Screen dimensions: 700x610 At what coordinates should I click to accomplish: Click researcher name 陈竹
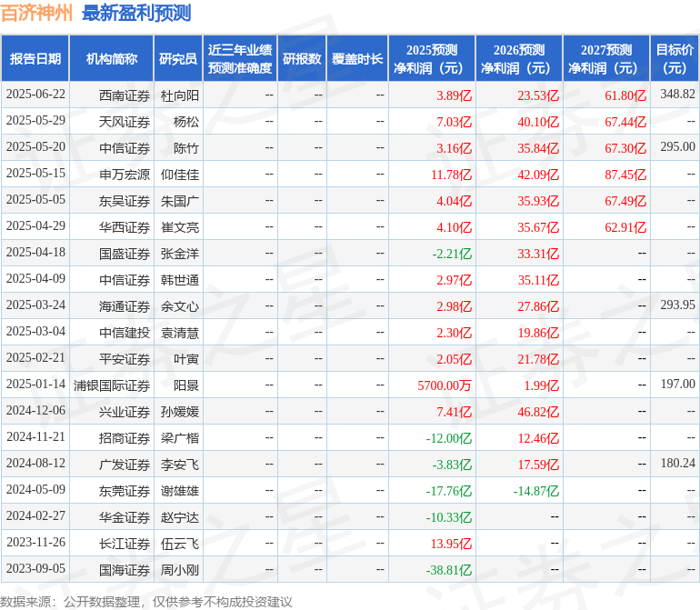coord(186,148)
